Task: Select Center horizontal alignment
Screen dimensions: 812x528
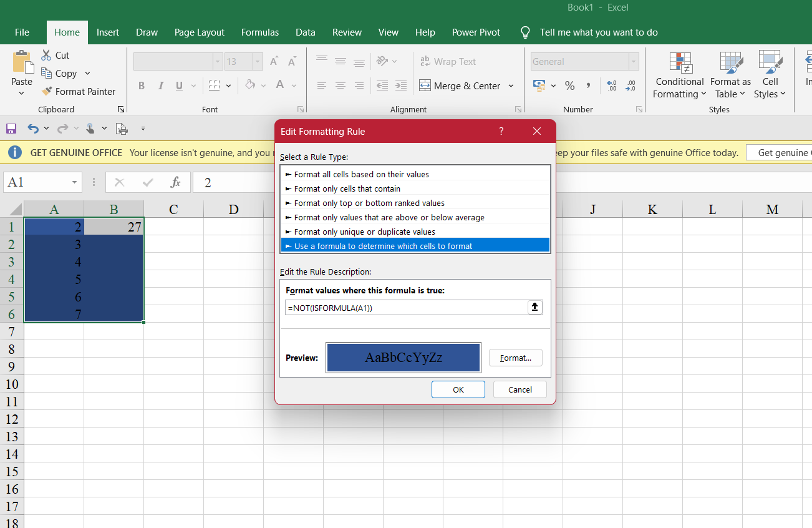Action: [x=341, y=86]
